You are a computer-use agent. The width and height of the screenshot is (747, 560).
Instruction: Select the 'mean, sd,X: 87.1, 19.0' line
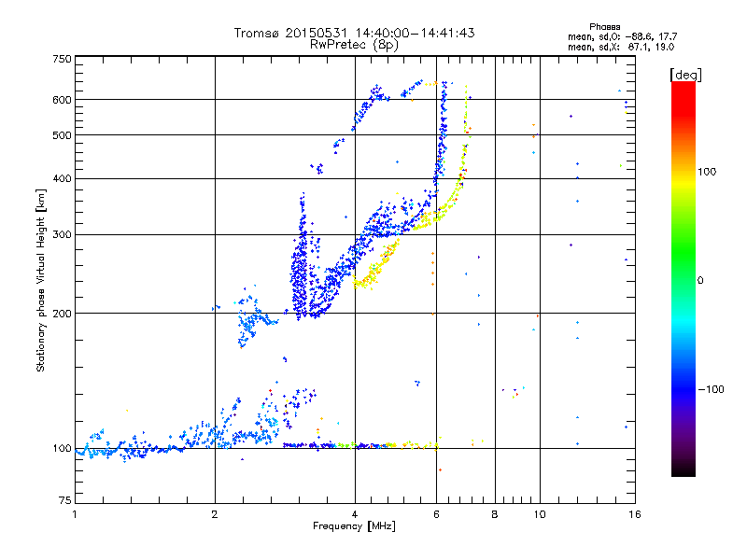(x=621, y=48)
